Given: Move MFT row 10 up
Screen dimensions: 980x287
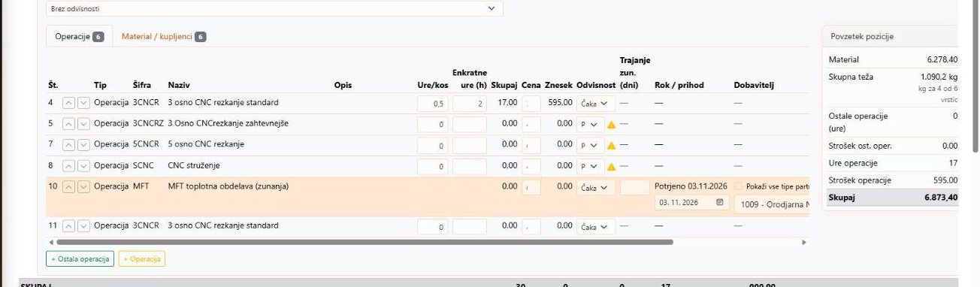Looking at the screenshot, I should point(68,187).
